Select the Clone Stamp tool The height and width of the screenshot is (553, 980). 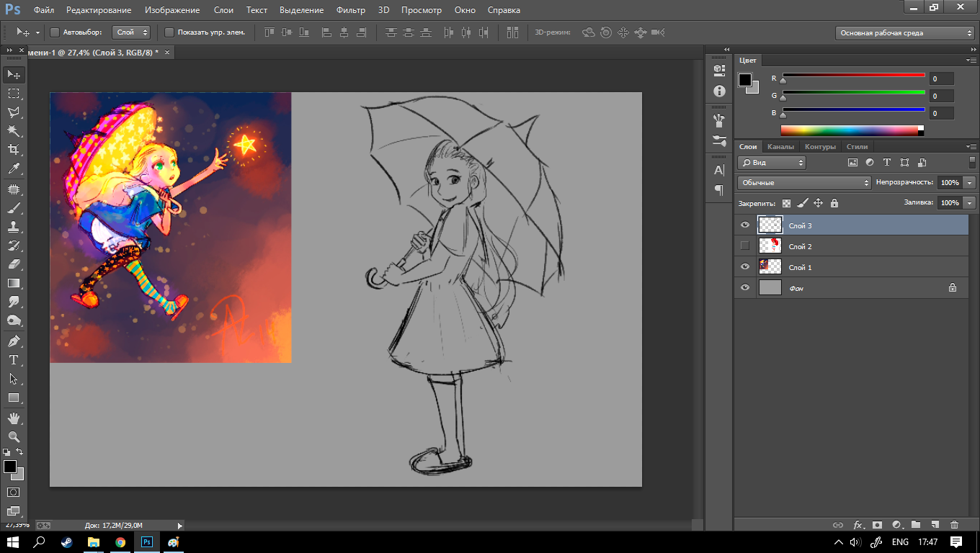coord(14,227)
